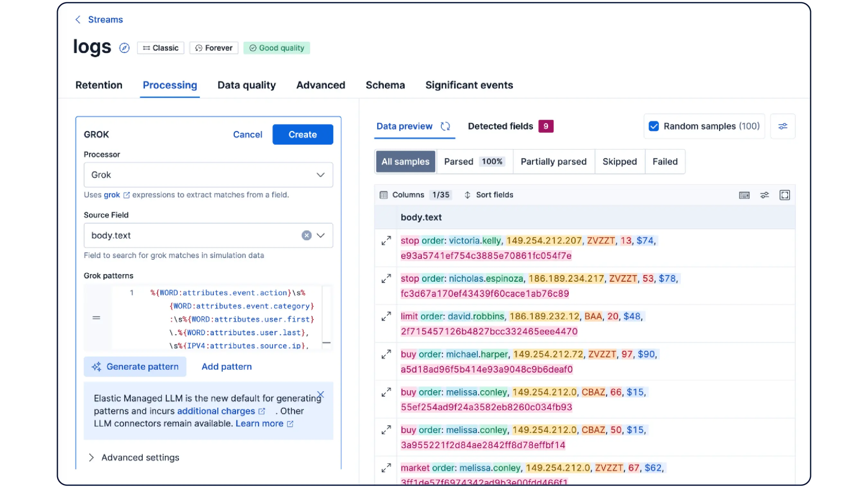Click the Generate pattern button
This screenshot has width=868, height=488.
pyautogui.click(x=135, y=367)
